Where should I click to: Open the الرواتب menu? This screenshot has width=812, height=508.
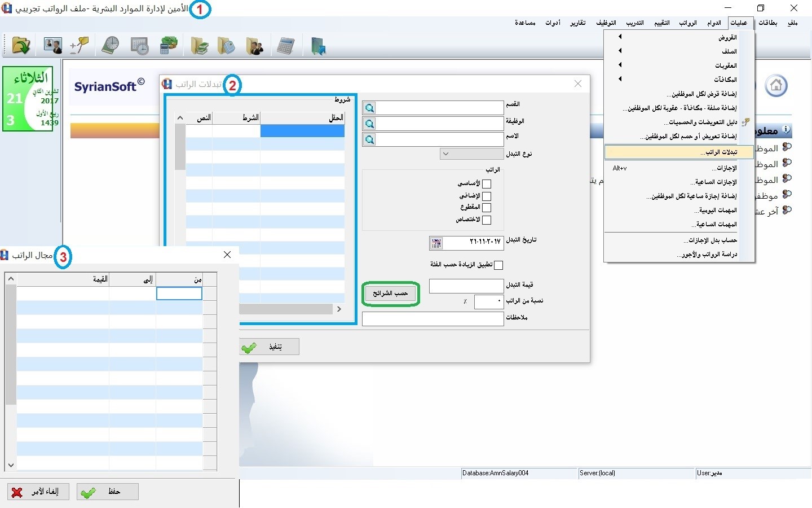[688, 23]
